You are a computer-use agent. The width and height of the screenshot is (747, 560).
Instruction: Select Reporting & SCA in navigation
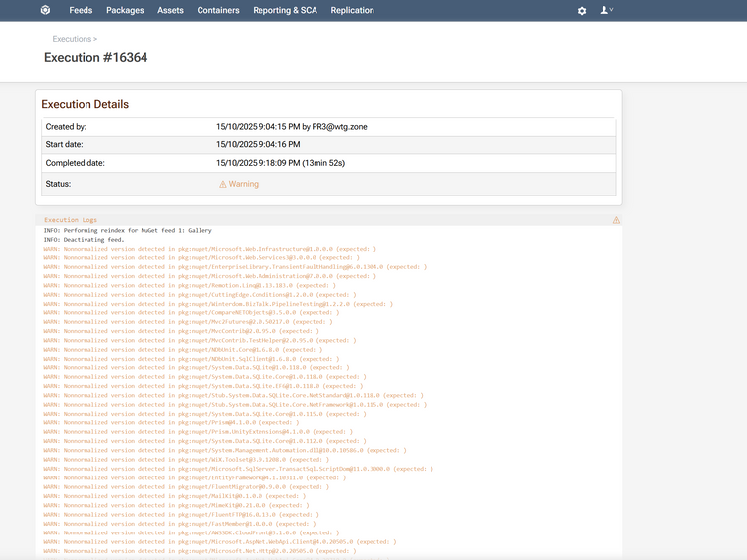tap(285, 11)
